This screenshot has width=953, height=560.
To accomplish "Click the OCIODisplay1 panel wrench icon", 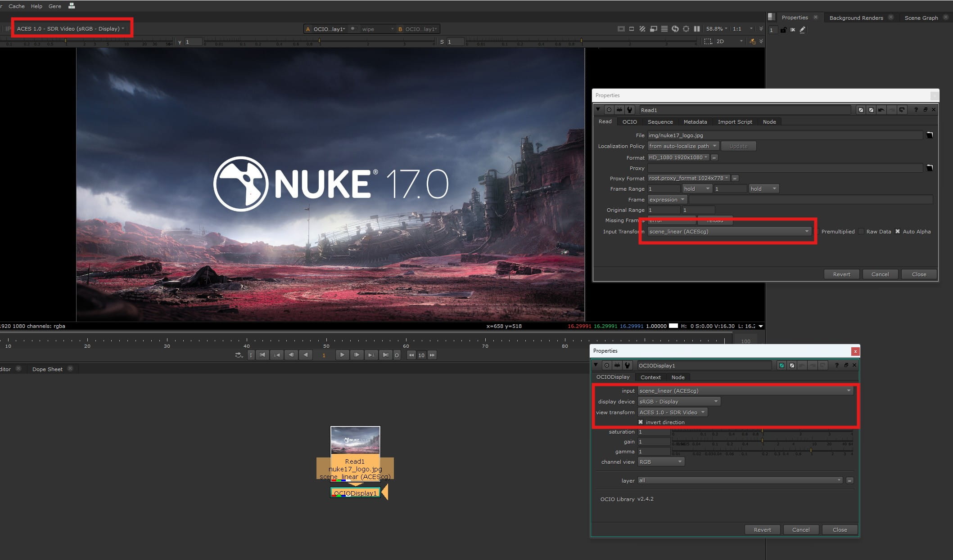I will click(x=628, y=365).
